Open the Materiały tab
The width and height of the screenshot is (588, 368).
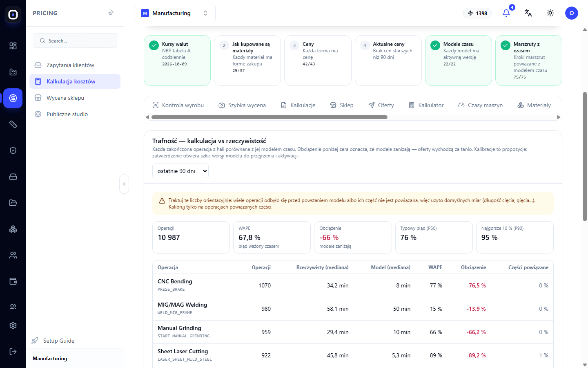534,105
